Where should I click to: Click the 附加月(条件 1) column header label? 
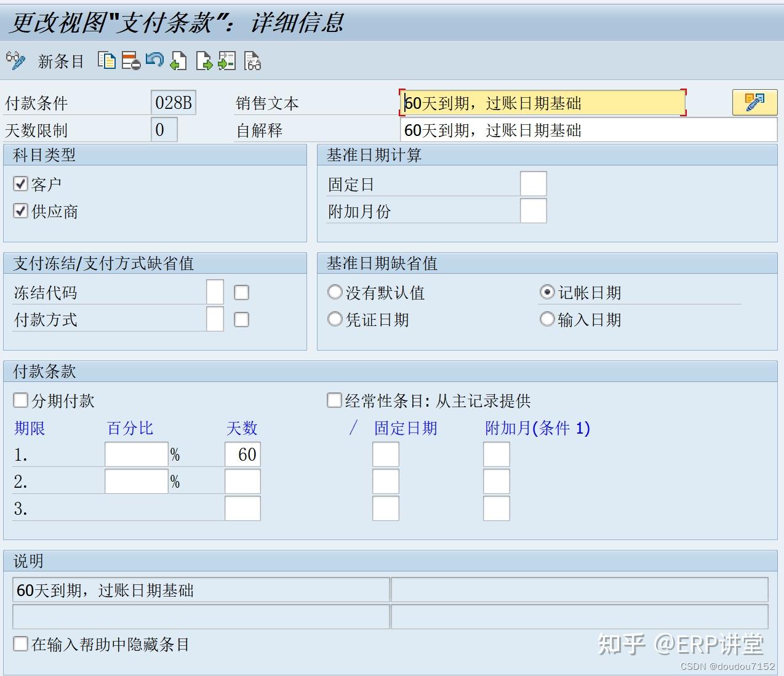coord(537,427)
